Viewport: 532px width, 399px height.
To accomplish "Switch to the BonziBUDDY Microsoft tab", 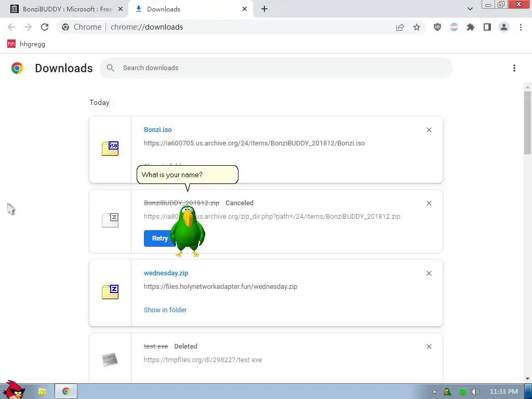I will pyautogui.click(x=63, y=9).
